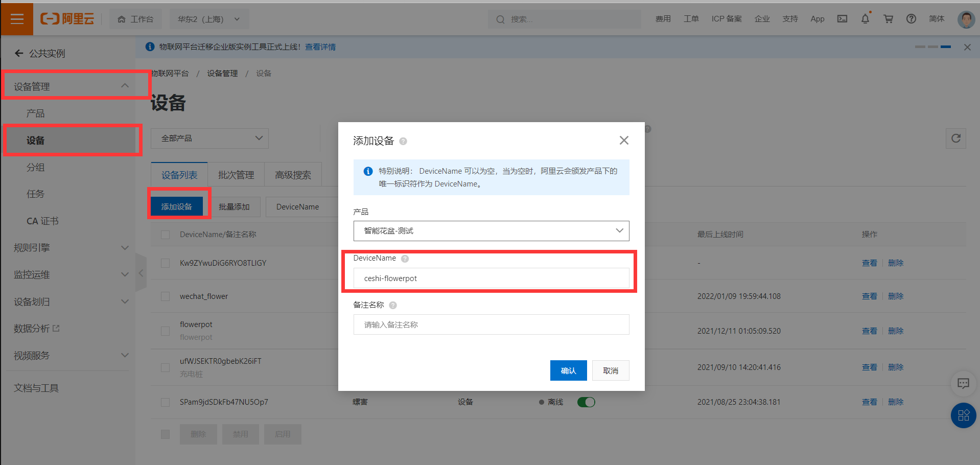Click the DeviceName input with ceshi-flowerpot
Screen dimensions: 980x465
click(x=491, y=278)
